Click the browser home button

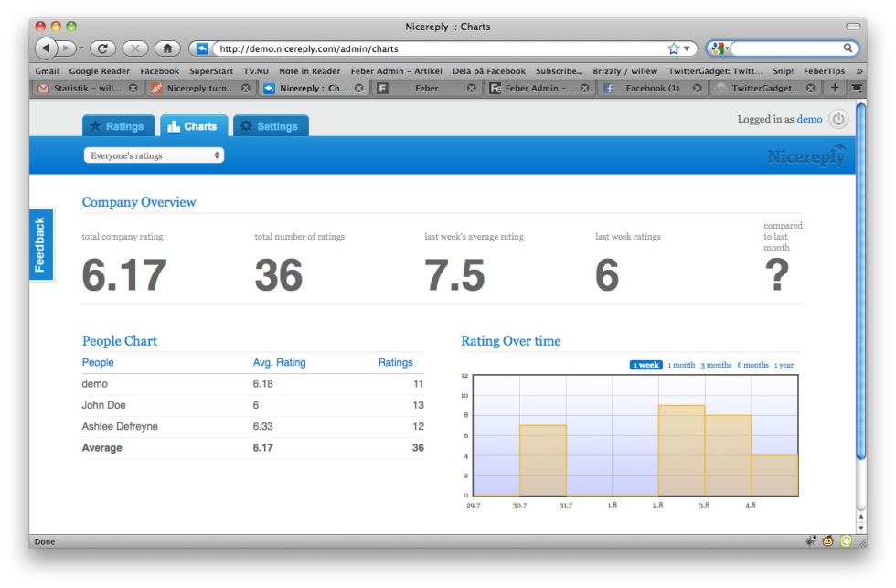click(166, 48)
